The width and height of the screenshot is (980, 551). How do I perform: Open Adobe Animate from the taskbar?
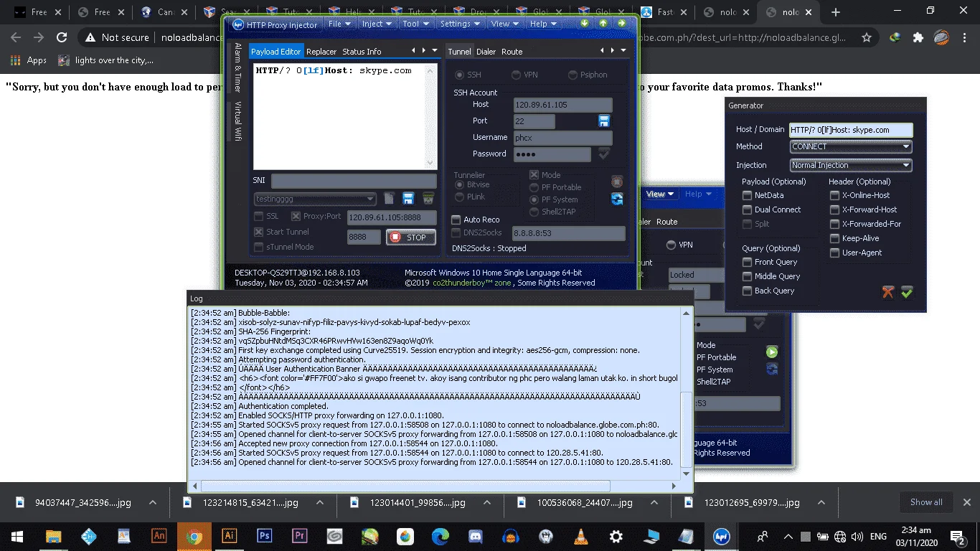point(159,536)
